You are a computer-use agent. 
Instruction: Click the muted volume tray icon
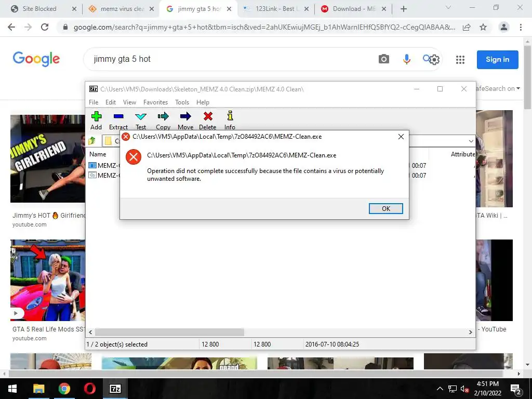[465, 389]
